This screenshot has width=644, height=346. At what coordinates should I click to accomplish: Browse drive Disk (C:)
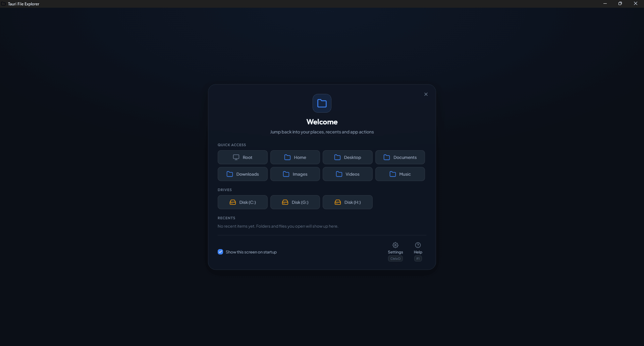pyautogui.click(x=243, y=202)
